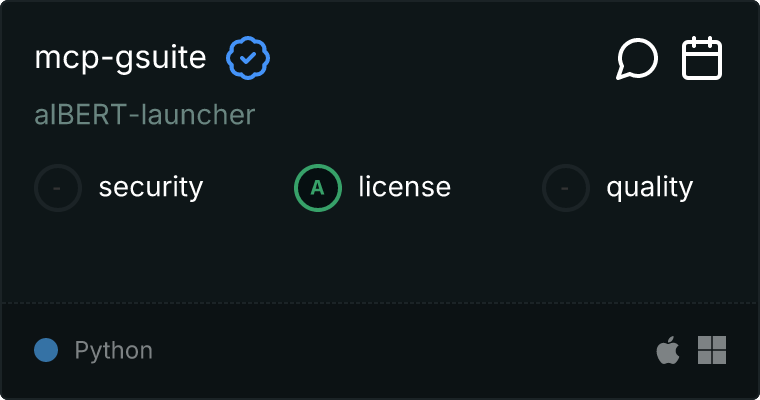Click the dotted divider above Python
Viewport: 760px width, 400px height.
click(x=380, y=302)
